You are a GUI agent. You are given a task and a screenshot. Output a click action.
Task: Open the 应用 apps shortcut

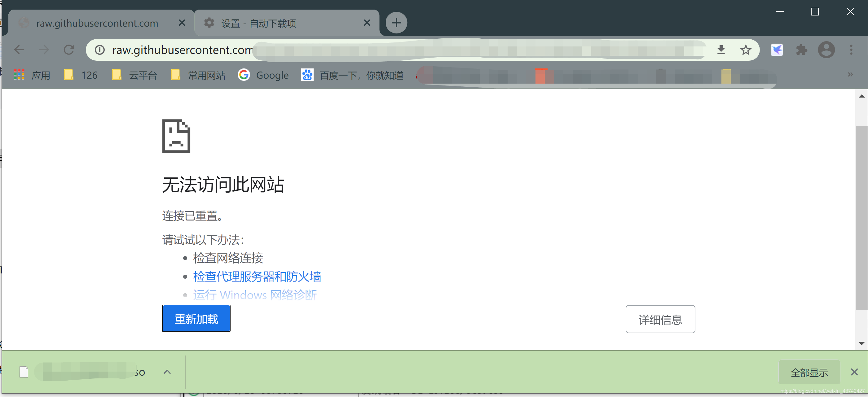[32, 75]
